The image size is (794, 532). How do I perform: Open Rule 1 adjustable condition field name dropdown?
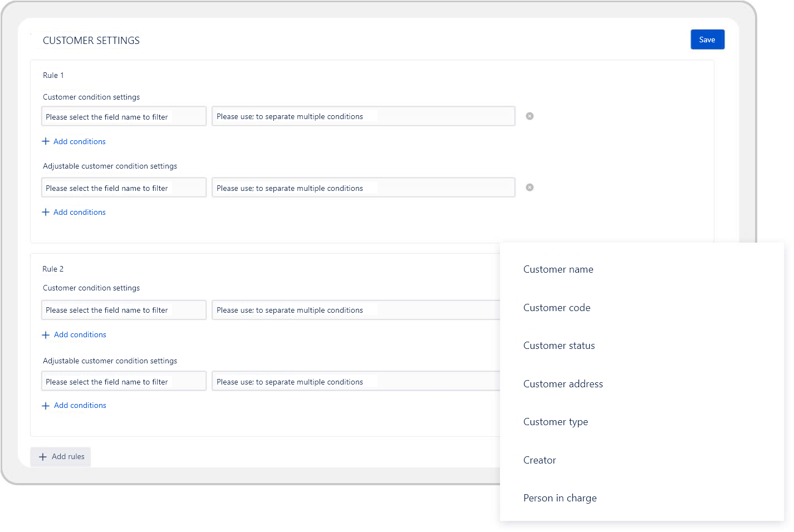click(x=124, y=188)
